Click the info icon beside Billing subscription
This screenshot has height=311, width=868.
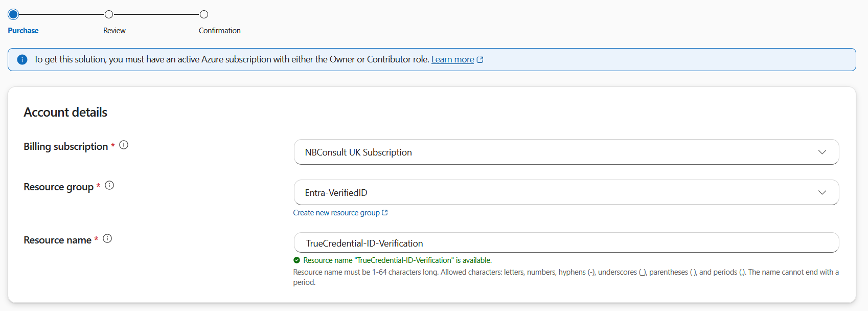(124, 145)
